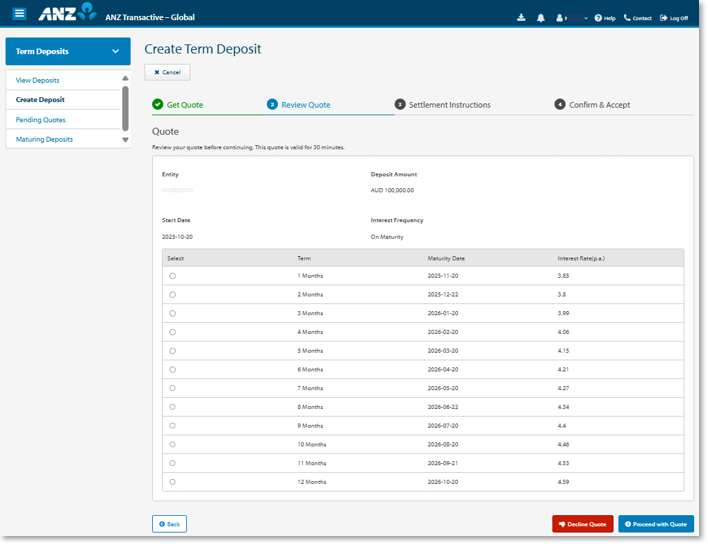Select the 1 Months term radio button
Viewport: 708px width, 544px height.
point(173,275)
